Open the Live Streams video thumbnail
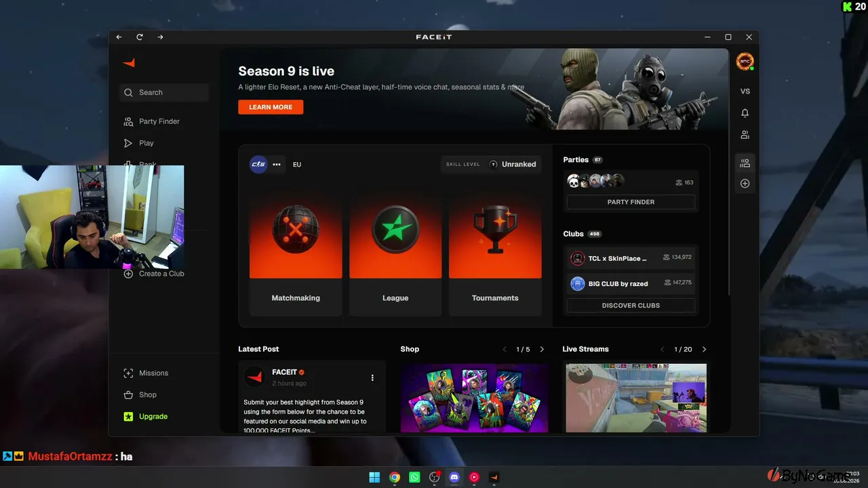Screen dimensions: 868x488 (636, 398)
